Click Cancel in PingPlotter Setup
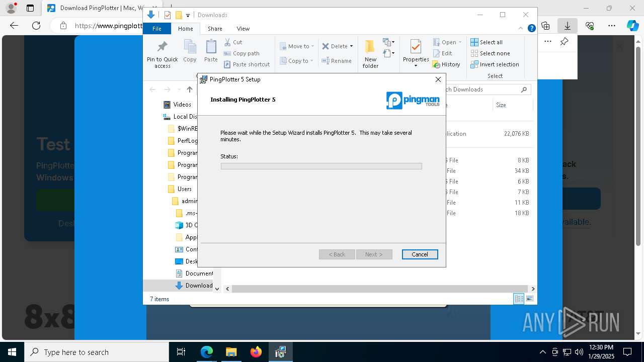The height and width of the screenshot is (362, 644). [x=420, y=254]
